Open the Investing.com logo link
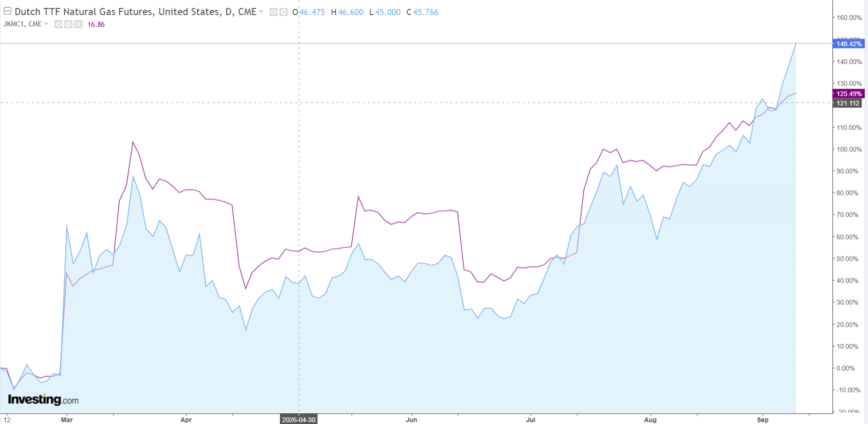Screen dimensions: 868x424 point(43,400)
